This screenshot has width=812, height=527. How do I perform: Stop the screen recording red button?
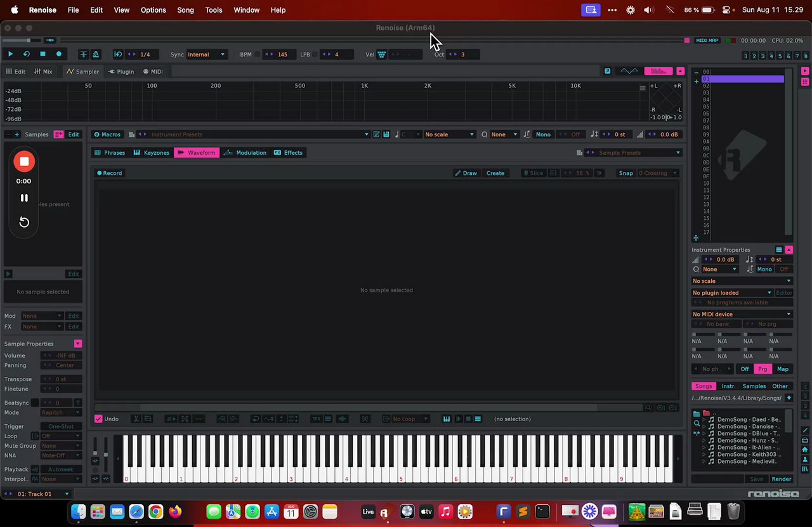coord(24,162)
